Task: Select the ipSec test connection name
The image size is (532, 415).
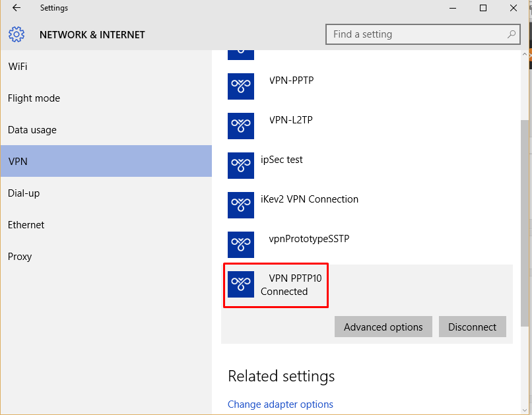Action: (x=282, y=160)
